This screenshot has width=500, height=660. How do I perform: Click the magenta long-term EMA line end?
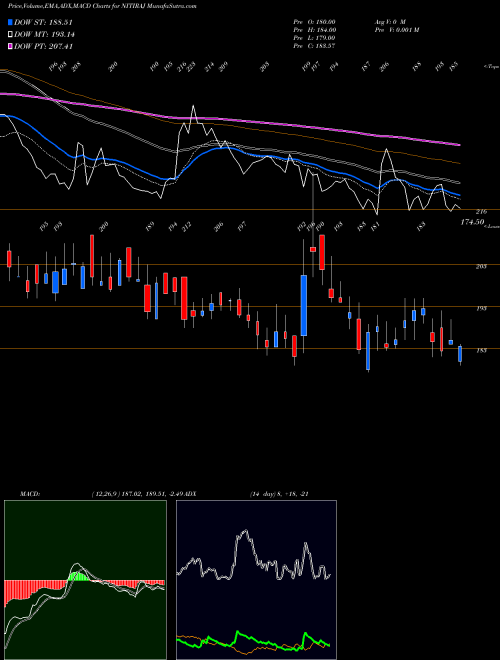pos(458,145)
